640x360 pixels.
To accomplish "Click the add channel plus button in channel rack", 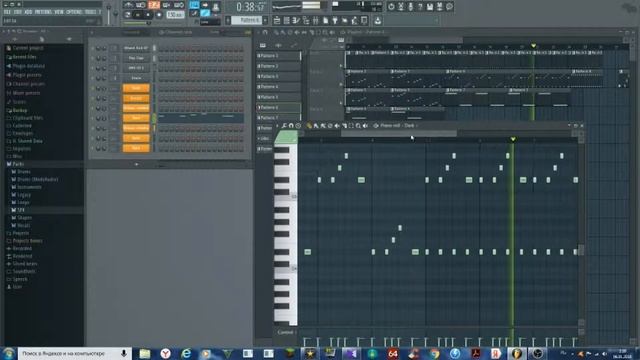I will 137,164.
